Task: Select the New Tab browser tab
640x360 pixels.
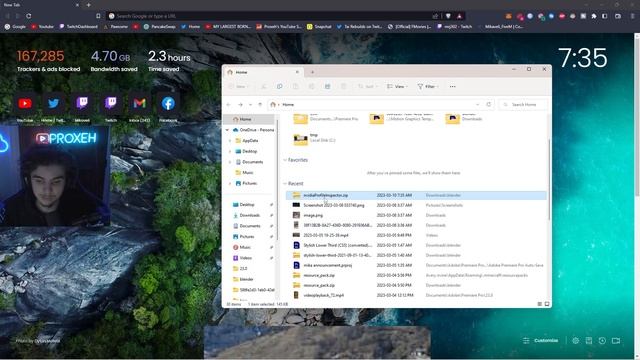Action: (41, 5)
